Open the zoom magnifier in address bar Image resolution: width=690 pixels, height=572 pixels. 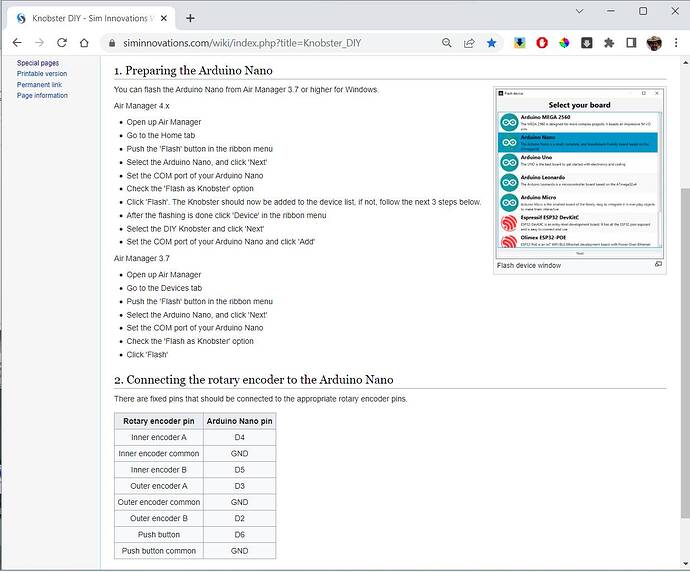tap(447, 43)
